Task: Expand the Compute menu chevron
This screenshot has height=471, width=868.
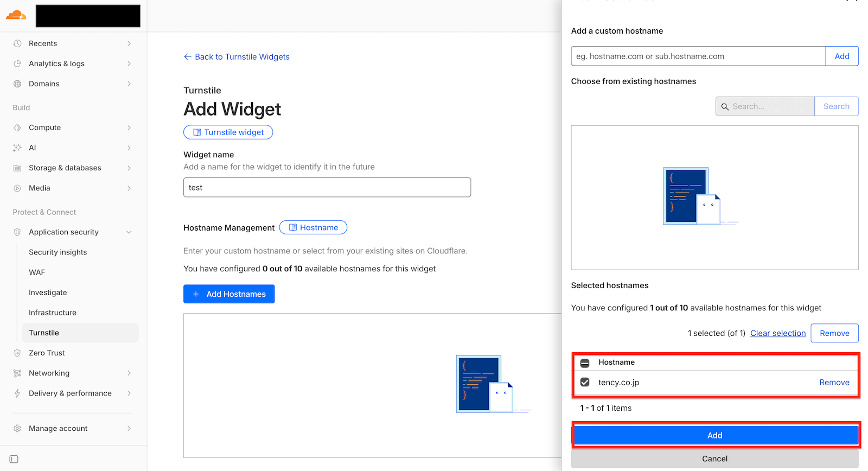Action: 129,128
